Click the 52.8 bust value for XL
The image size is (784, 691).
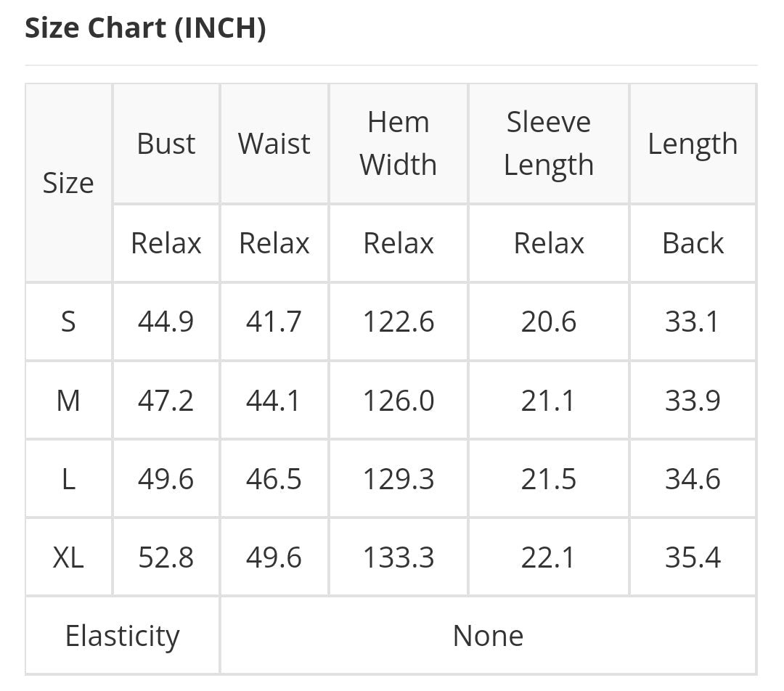click(x=166, y=557)
